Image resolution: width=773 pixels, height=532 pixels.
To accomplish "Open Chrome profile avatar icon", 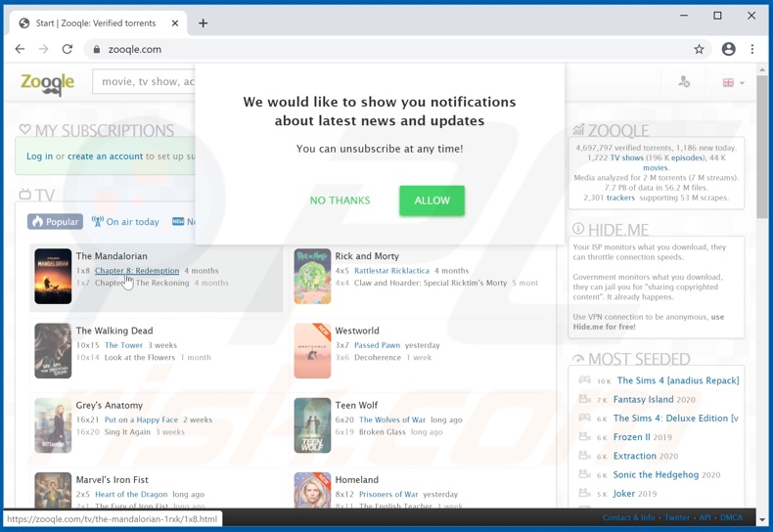I will [729, 49].
